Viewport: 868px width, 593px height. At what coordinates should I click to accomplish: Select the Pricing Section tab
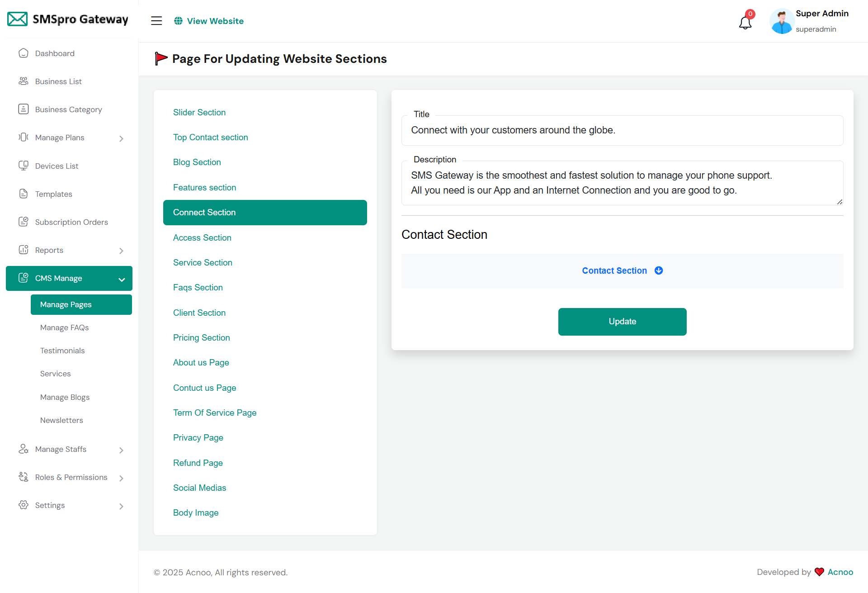201,337
